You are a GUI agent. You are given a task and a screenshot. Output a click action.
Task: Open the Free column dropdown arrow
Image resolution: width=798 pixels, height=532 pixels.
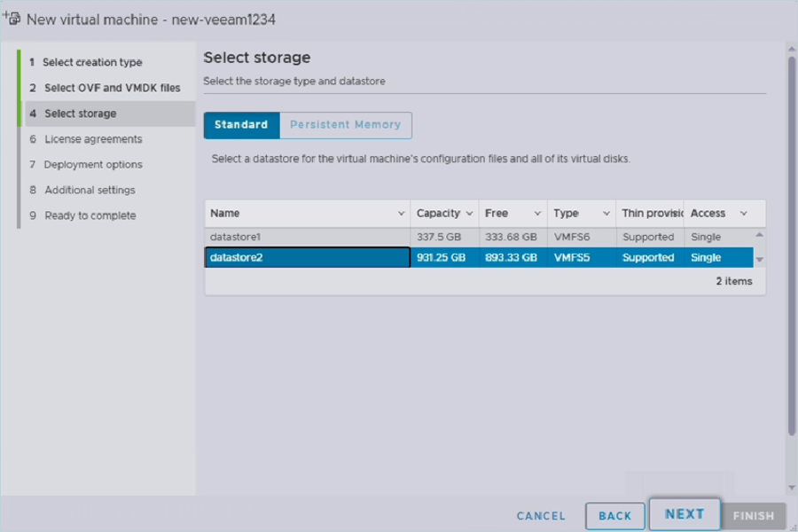point(537,214)
